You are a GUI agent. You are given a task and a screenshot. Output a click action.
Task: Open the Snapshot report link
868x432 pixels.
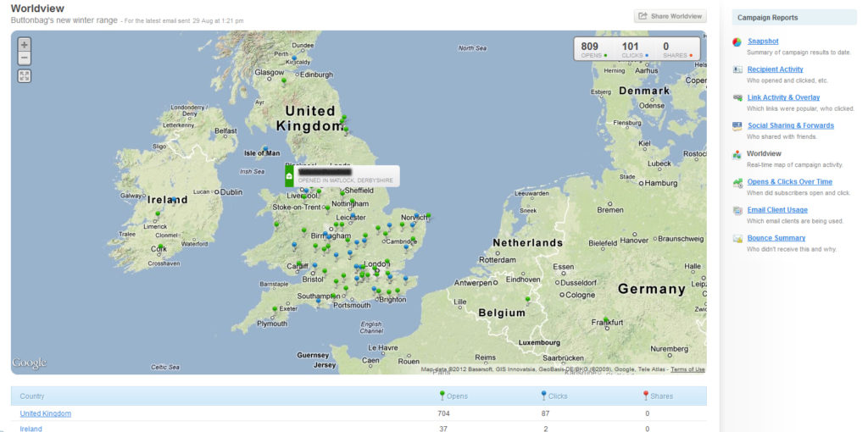coord(763,42)
